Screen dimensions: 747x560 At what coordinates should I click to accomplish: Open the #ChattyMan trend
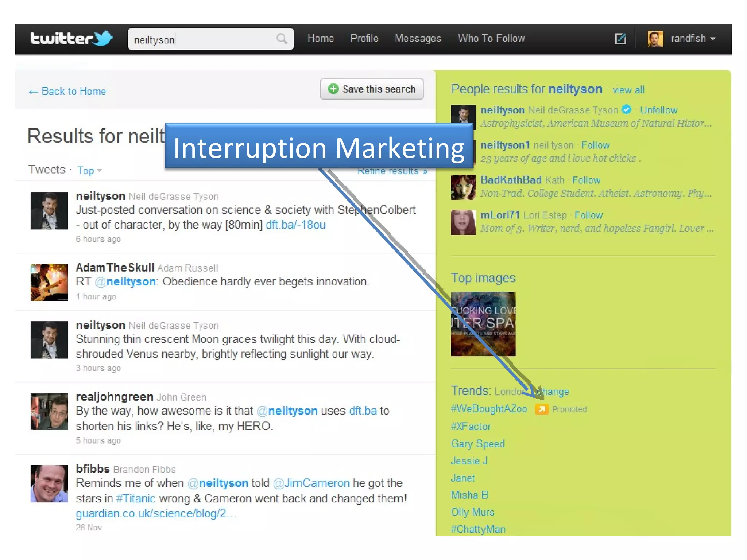point(478,529)
